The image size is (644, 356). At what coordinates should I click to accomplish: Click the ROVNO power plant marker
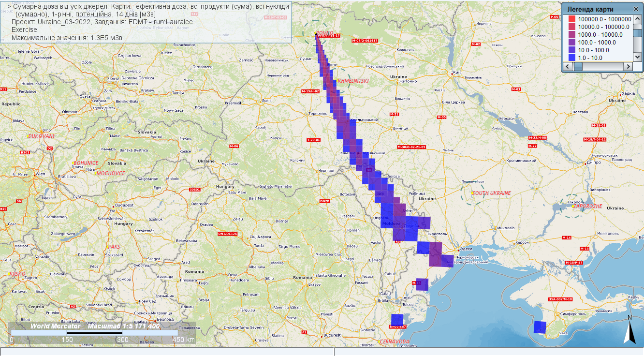[x=316, y=33]
